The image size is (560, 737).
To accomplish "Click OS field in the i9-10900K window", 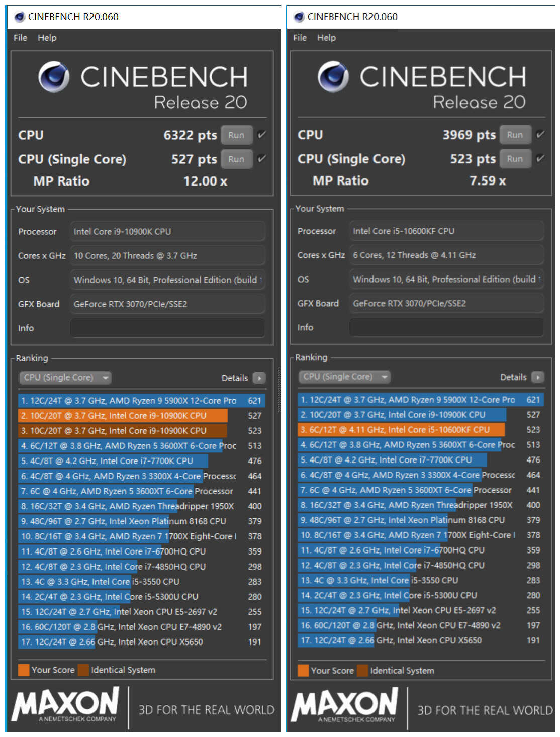I will [167, 280].
